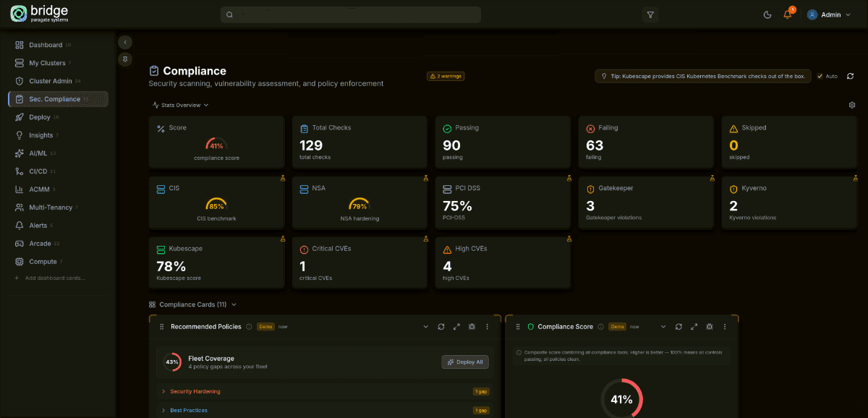Click the Arcade gamepad icon

coord(20,244)
